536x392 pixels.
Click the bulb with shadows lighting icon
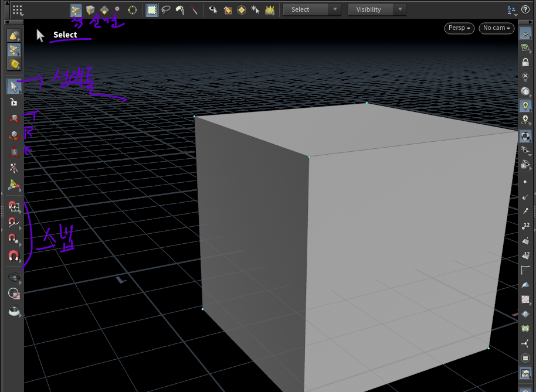coord(525,120)
